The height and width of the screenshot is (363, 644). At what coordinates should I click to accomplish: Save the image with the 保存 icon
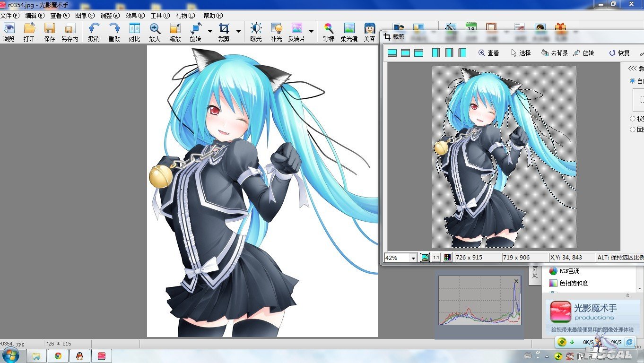pos(50,33)
